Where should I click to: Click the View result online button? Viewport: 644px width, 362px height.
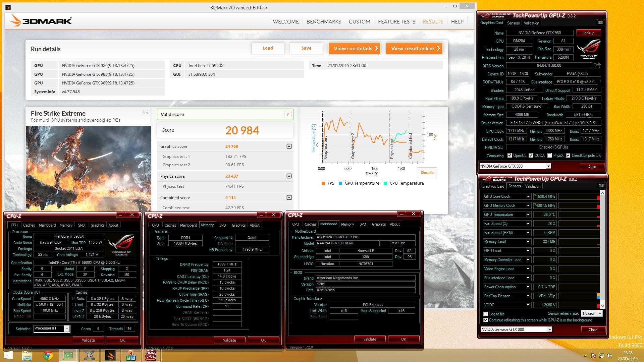pyautogui.click(x=414, y=48)
